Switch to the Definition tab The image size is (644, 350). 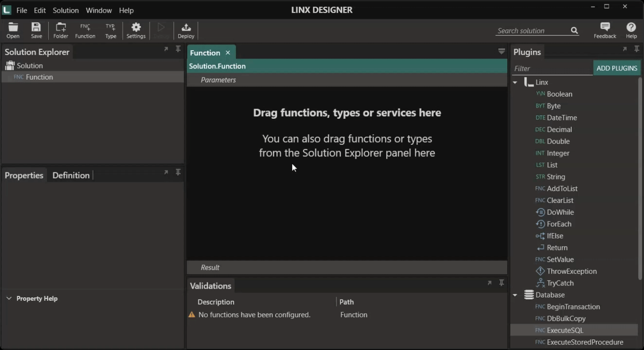point(71,175)
